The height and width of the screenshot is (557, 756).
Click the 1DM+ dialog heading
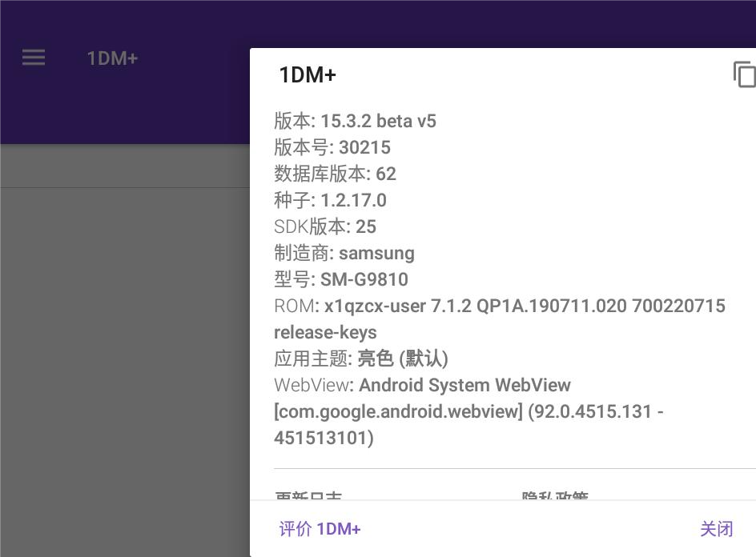point(308,75)
